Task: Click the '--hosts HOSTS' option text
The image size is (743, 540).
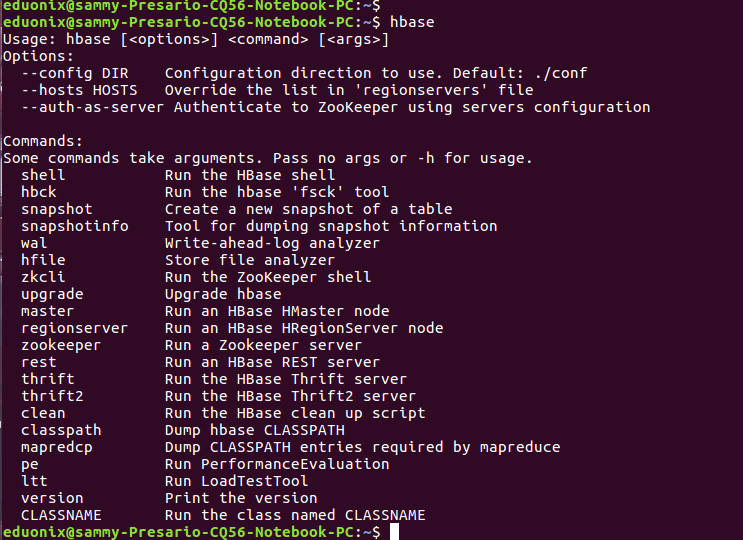Action: pos(79,90)
